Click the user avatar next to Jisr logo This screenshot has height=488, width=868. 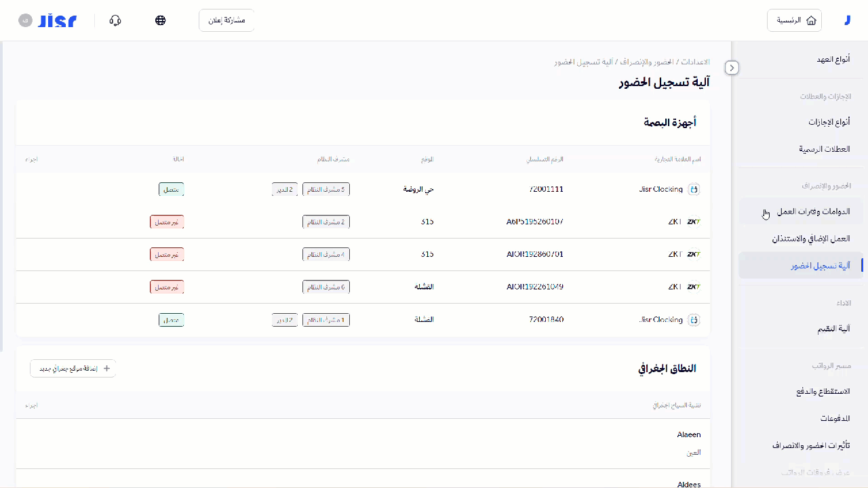click(x=25, y=20)
